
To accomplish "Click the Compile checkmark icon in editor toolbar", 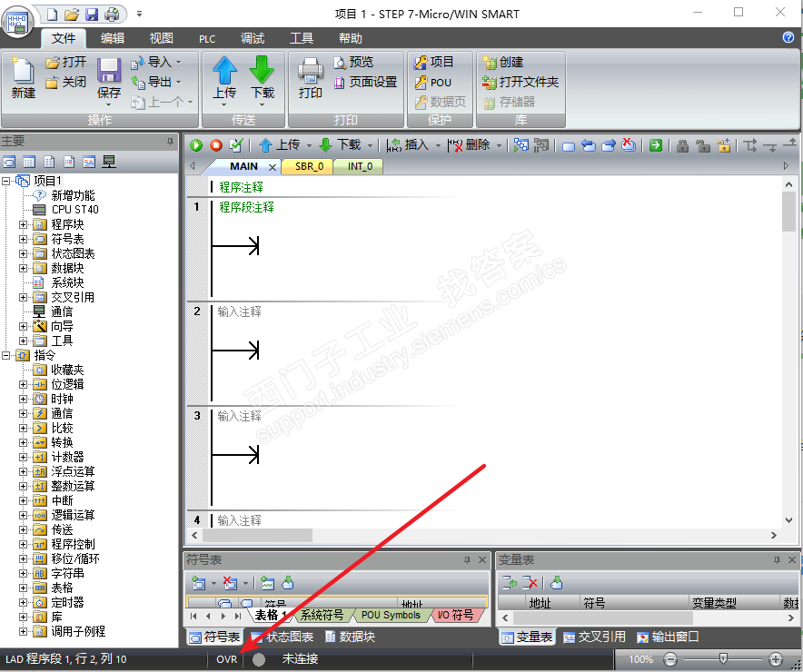I will tap(236, 145).
